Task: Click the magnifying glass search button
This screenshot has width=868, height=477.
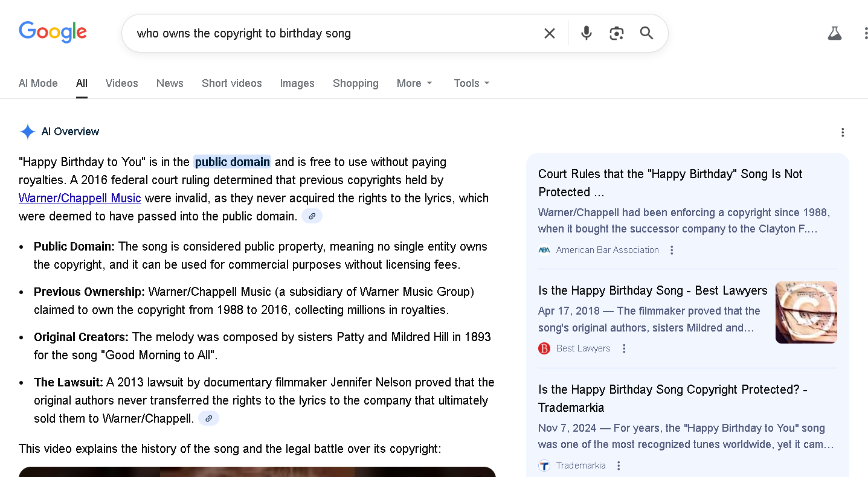Action: coord(646,33)
